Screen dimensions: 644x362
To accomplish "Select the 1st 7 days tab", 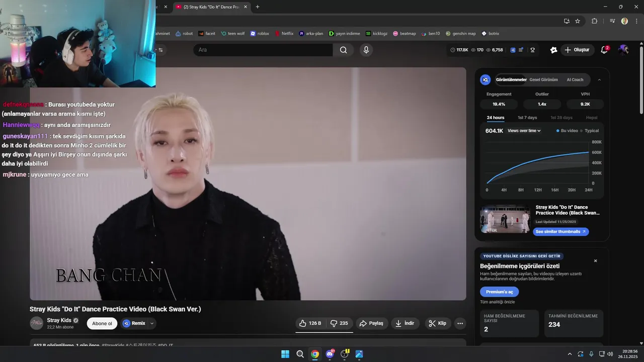I will pyautogui.click(x=527, y=118).
